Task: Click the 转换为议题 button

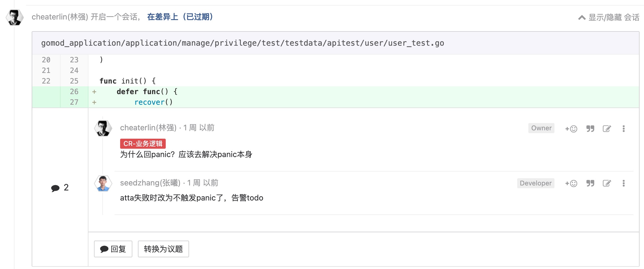Action: (x=163, y=249)
